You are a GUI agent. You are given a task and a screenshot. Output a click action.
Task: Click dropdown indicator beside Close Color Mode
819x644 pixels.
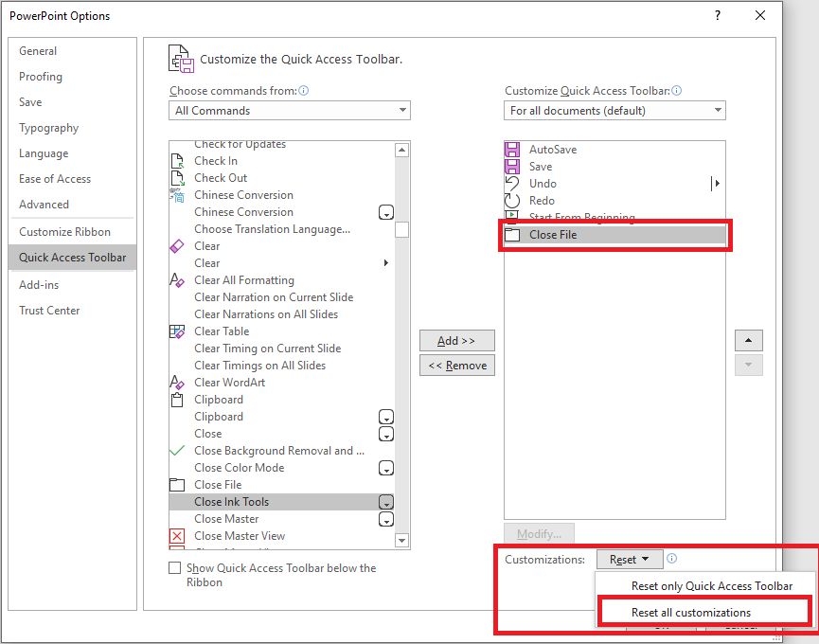point(386,468)
